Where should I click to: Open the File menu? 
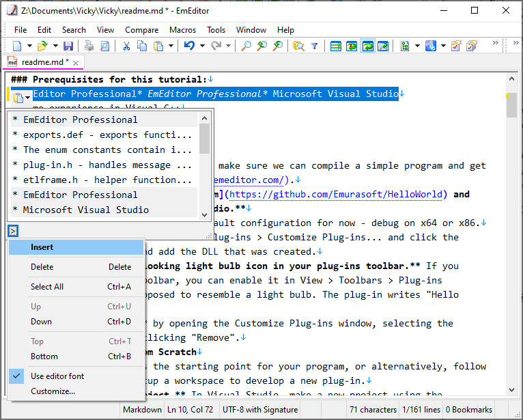click(20, 30)
